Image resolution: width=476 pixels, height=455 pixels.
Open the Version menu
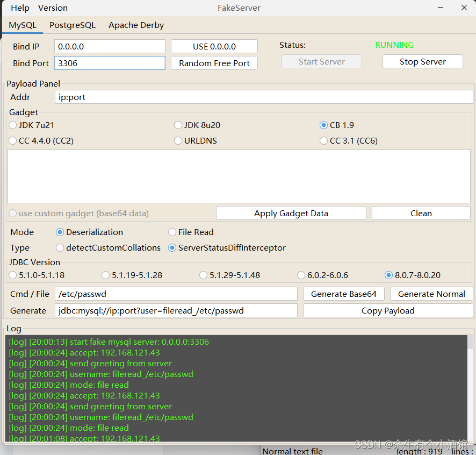pyautogui.click(x=53, y=8)
